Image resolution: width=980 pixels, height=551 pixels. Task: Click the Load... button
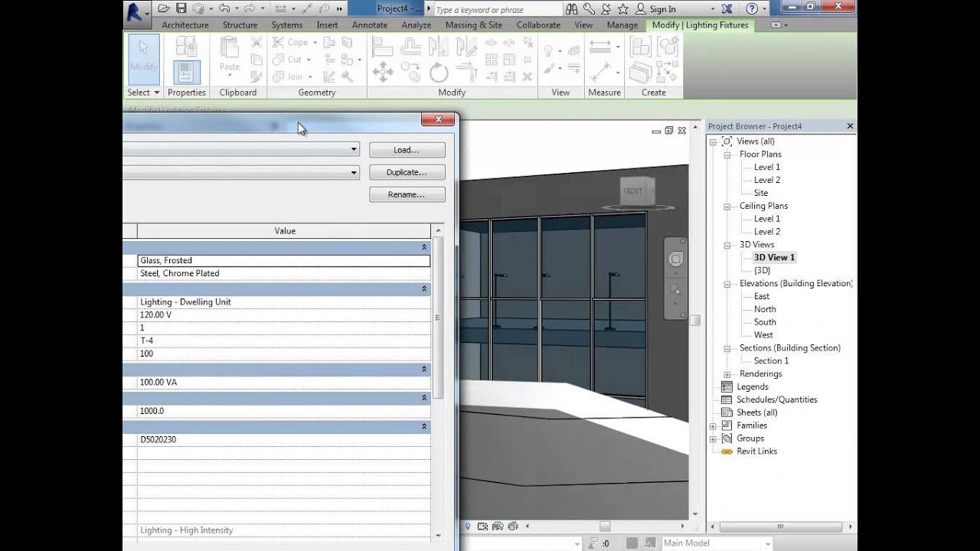[x=407, y=150]
